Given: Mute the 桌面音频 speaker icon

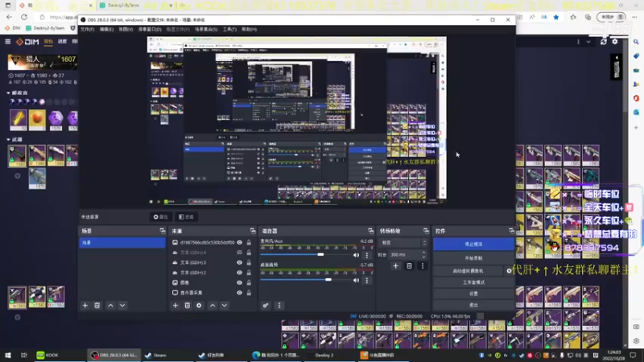Looking at the screenshot, I should (x=356, y=281).
